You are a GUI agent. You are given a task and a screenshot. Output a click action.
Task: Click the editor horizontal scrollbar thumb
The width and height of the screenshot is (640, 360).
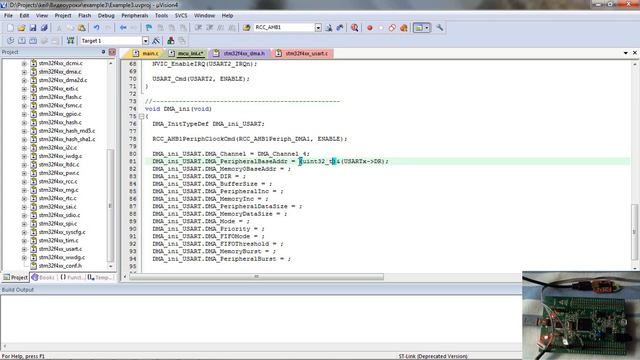click(256, 277)
